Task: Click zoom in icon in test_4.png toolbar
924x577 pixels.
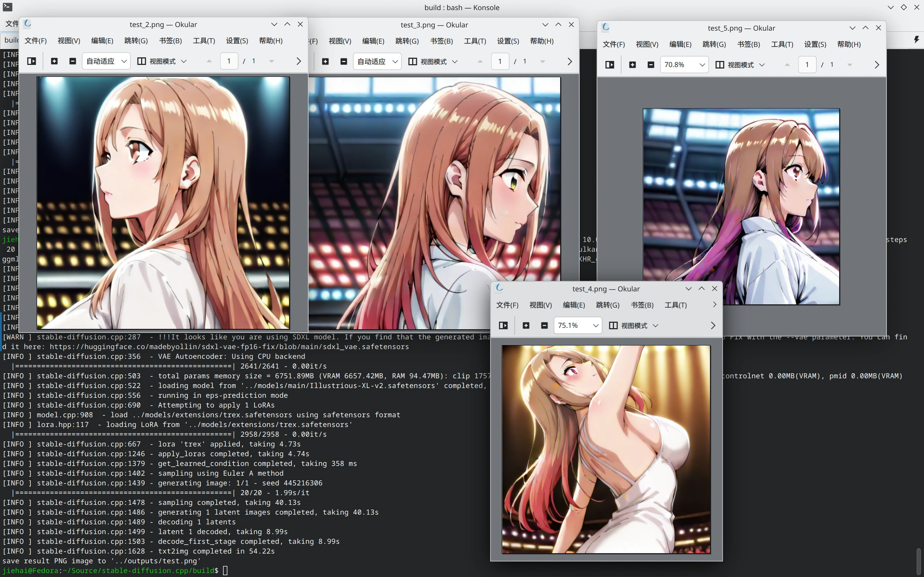Action: (526, 326)
